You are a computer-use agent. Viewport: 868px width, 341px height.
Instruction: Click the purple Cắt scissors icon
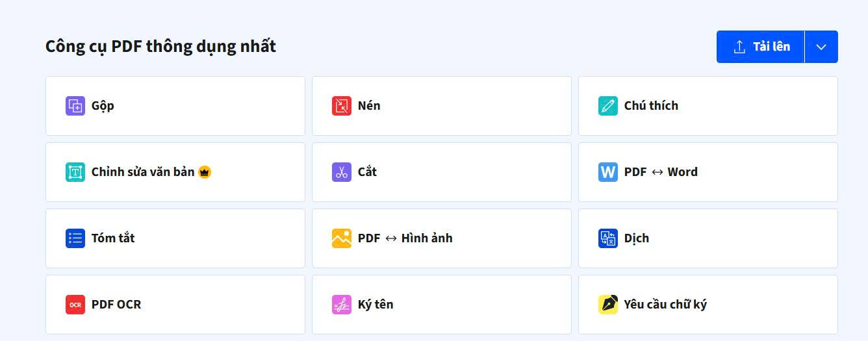point(342,172)
